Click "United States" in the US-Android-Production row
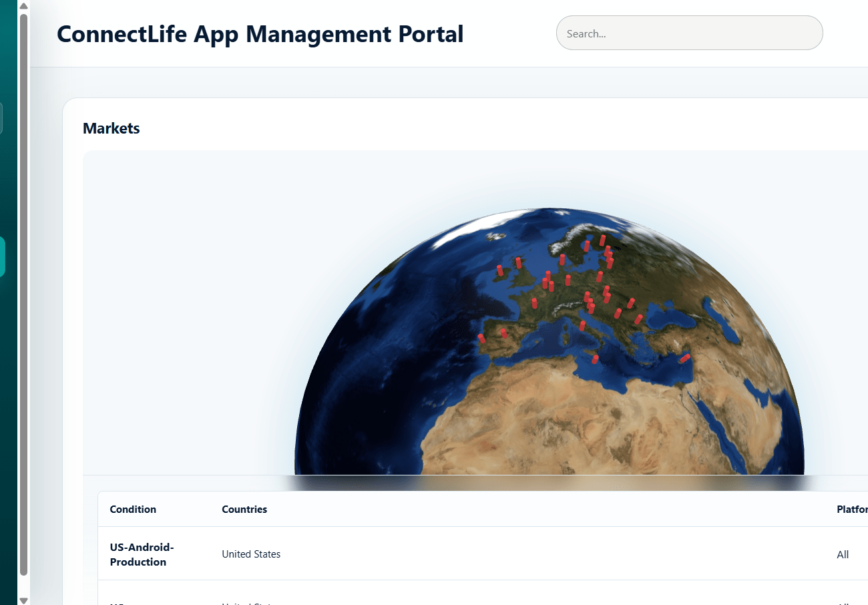This screenshot has width=868, height=605. (251, 554)
